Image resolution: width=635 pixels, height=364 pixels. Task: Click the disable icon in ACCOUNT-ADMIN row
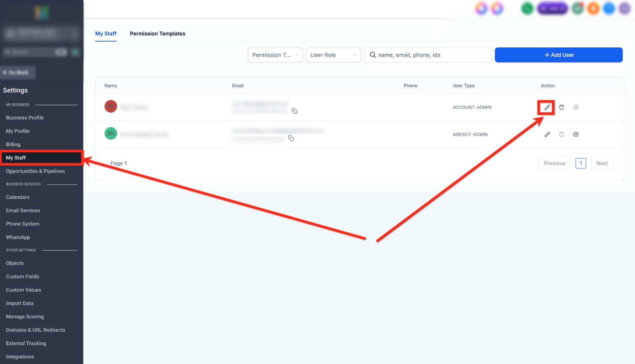tap(576, 107)
